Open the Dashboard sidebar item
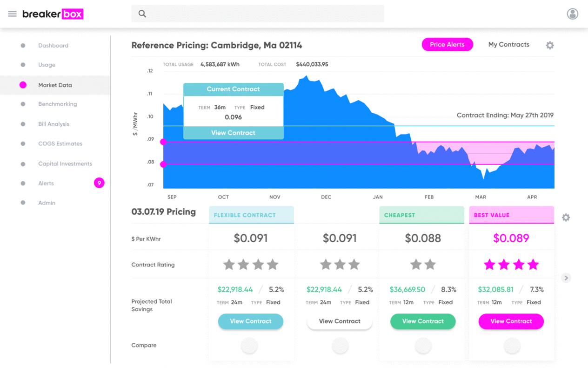Viewport: 588px width, 368px height. click(53, 46)
